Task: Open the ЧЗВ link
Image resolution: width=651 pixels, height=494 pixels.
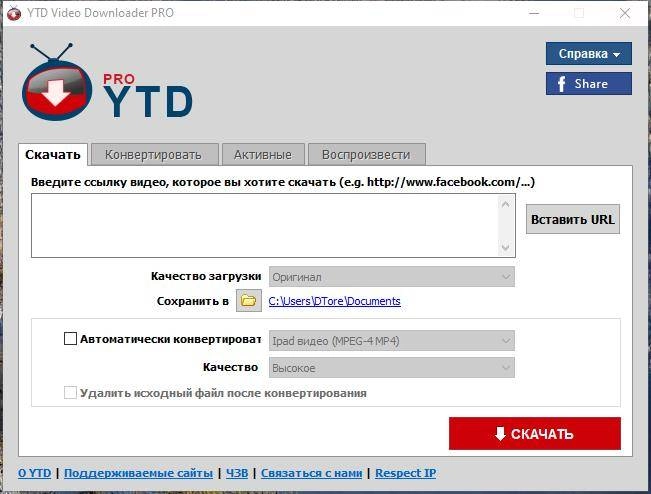Action: pyautogui.click(x=237, y=473)
